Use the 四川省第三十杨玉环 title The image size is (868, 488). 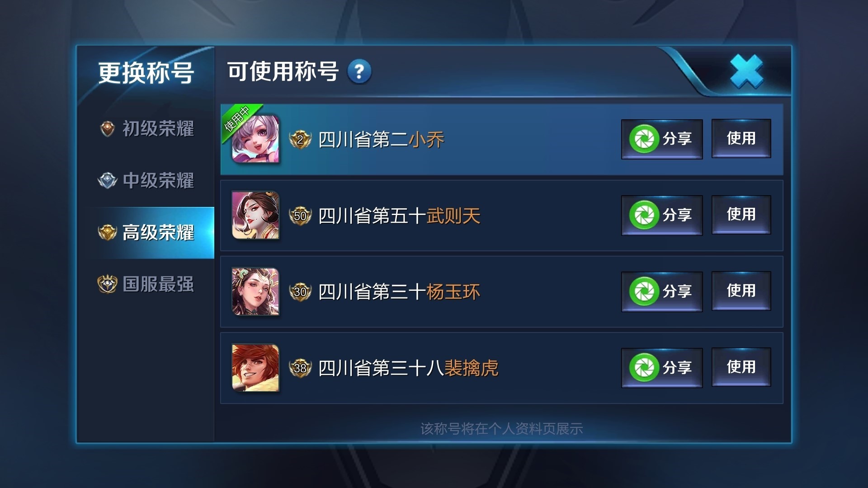741,291
